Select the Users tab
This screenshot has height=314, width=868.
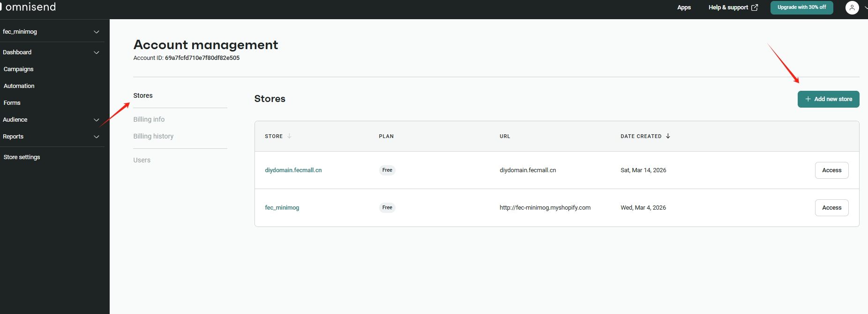pyautogui.click(x=142, y=160)
